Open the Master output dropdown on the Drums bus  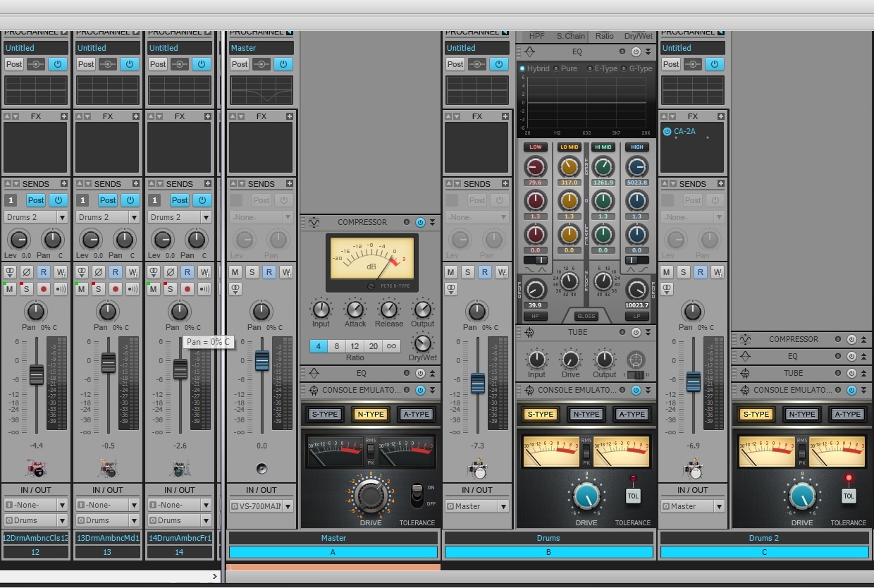[x=477, y=506]
